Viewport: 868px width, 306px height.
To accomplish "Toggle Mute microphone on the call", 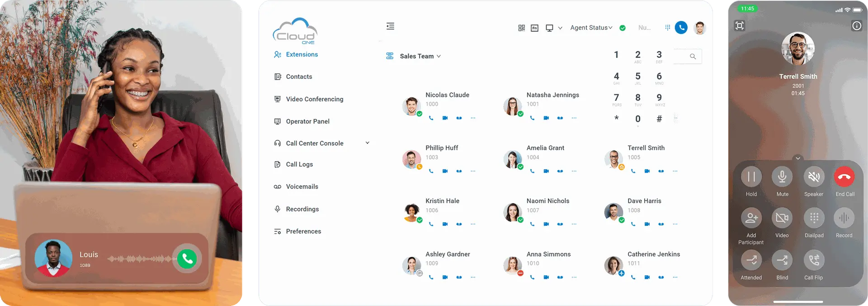I will click(782, 177).
